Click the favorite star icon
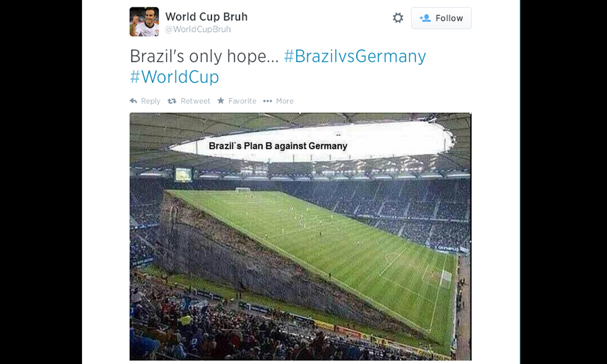Image resolution: width=607 pixels, height=364 pixels. (221, 101)
